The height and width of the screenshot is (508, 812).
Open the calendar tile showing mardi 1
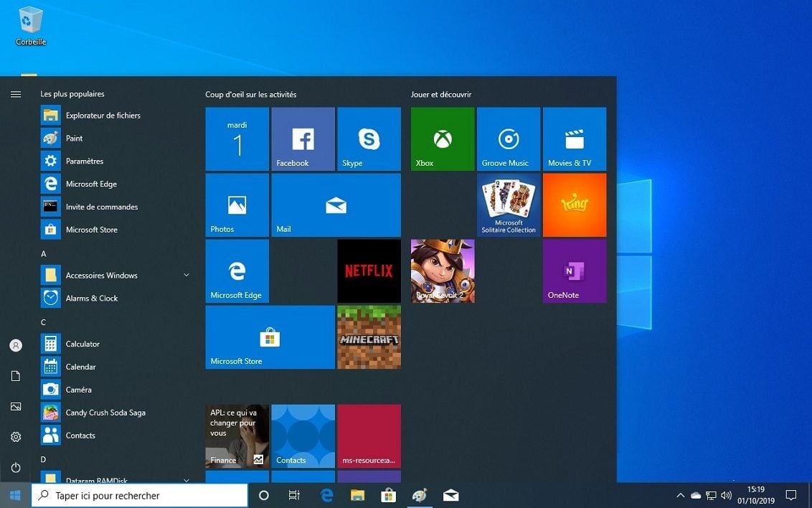237,138
